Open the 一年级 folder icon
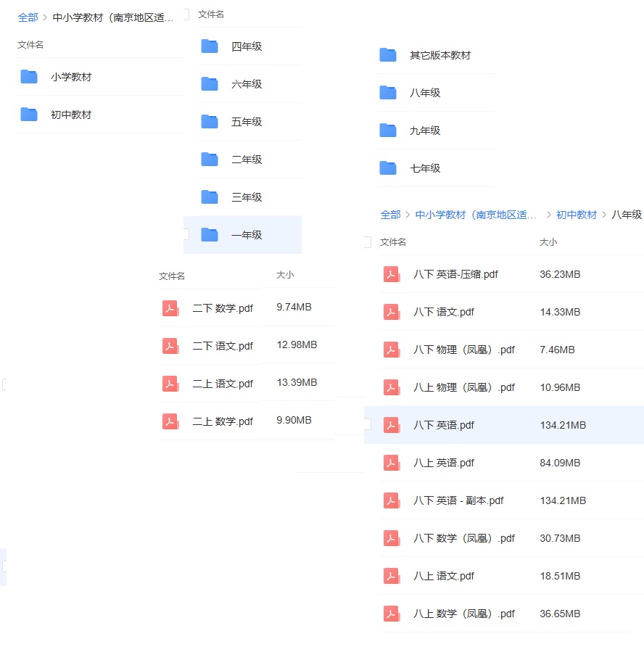 coord(209,234)
